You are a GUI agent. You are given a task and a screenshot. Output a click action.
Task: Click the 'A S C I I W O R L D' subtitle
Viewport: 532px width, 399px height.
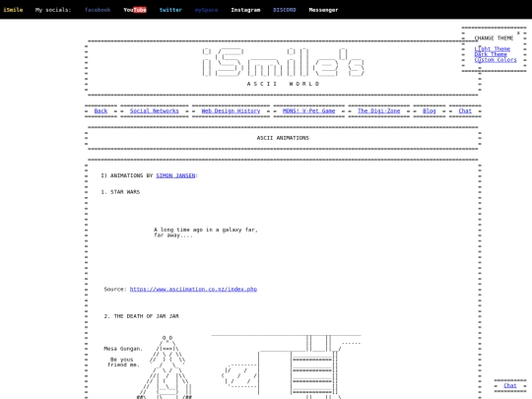(283, 84)
